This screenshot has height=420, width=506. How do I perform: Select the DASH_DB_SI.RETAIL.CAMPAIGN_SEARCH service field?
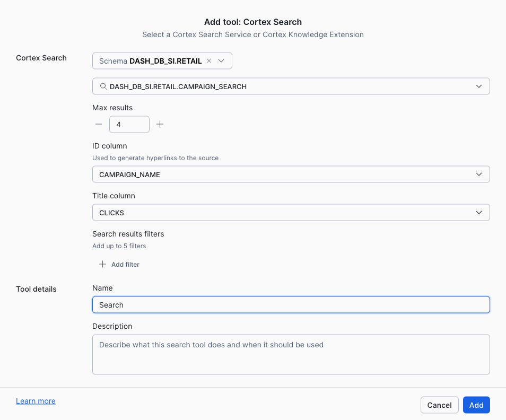(291, 86)
